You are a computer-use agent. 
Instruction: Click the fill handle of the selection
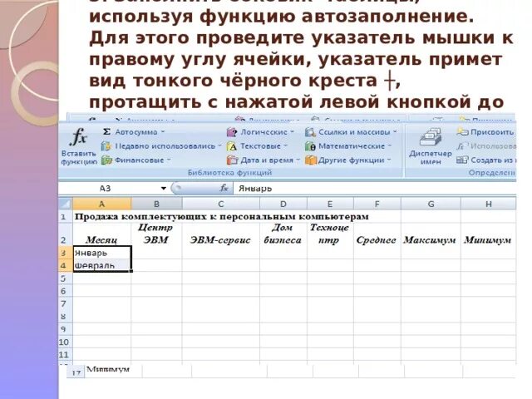[x=131, y=271]
